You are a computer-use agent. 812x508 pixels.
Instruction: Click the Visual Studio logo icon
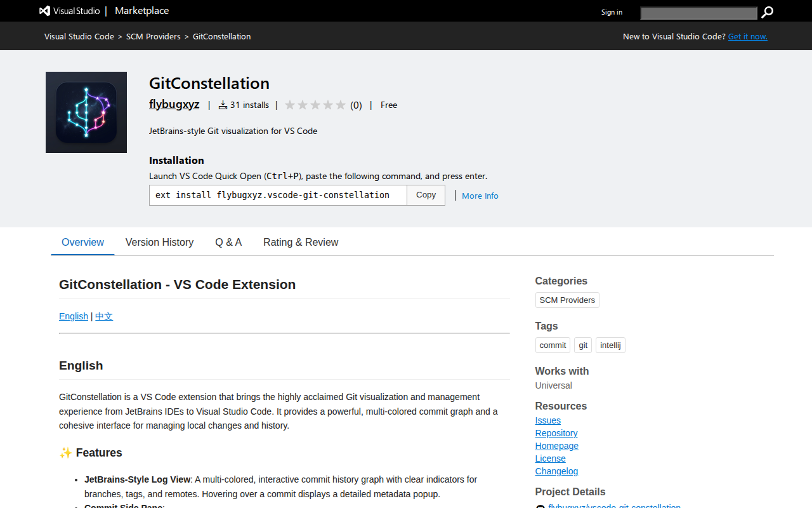click(44, 11)
